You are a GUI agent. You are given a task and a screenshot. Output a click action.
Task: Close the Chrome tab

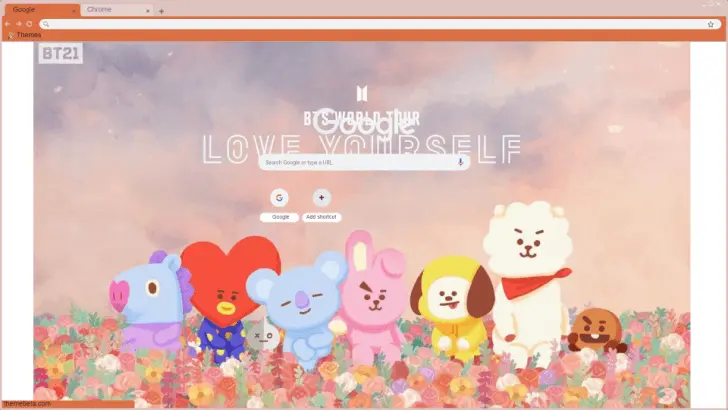(148, 10)
